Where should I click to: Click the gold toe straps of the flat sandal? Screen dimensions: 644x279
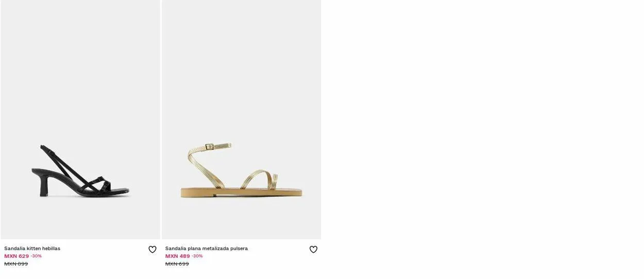click(x=260, y=179)
